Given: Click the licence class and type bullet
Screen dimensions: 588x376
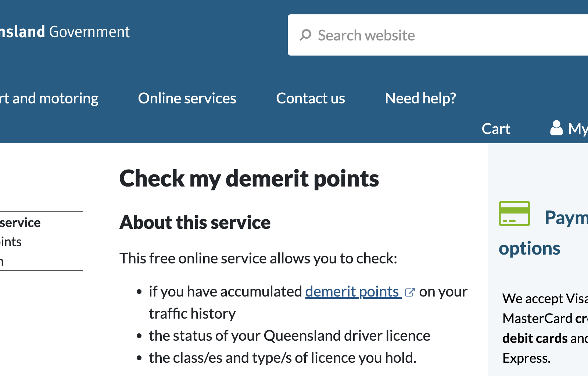Looking at the screenshot, I should pos(282,358).
